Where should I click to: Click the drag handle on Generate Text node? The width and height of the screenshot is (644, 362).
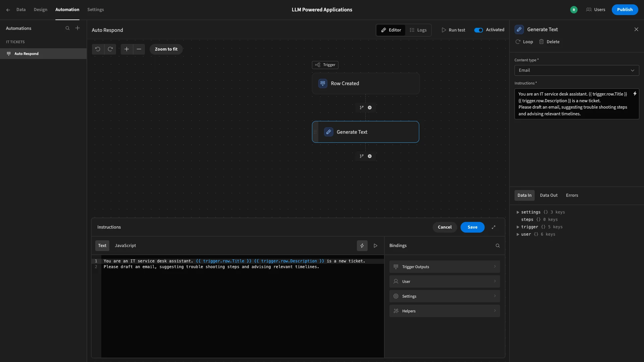[x=315, y=132]
